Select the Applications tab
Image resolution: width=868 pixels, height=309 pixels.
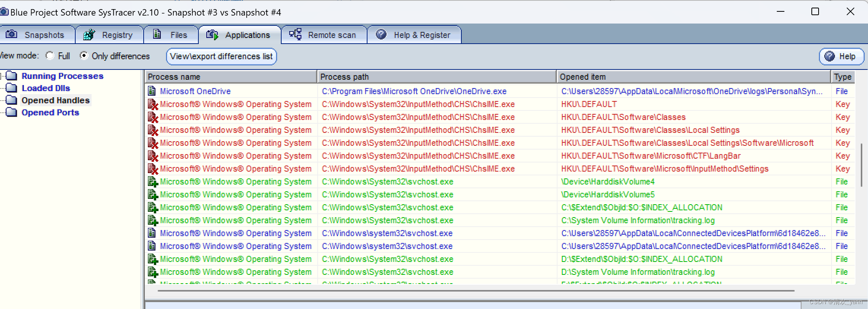click(x=240, y=35)
